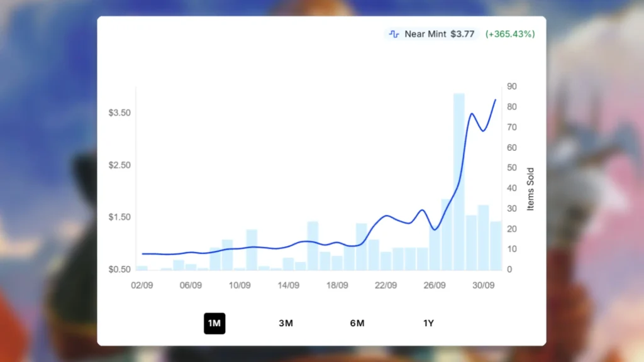Click the +365.43% change text
The image size is (644, 362).
coord(510,34)
